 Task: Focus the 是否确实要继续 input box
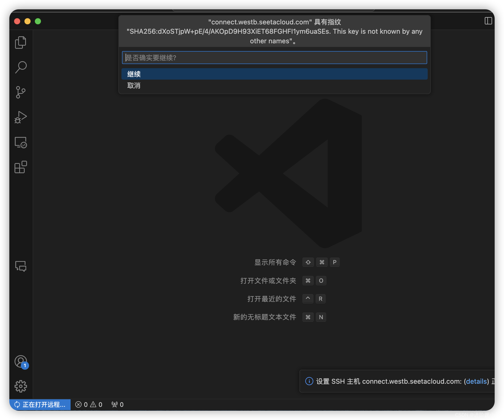[274, 58]
